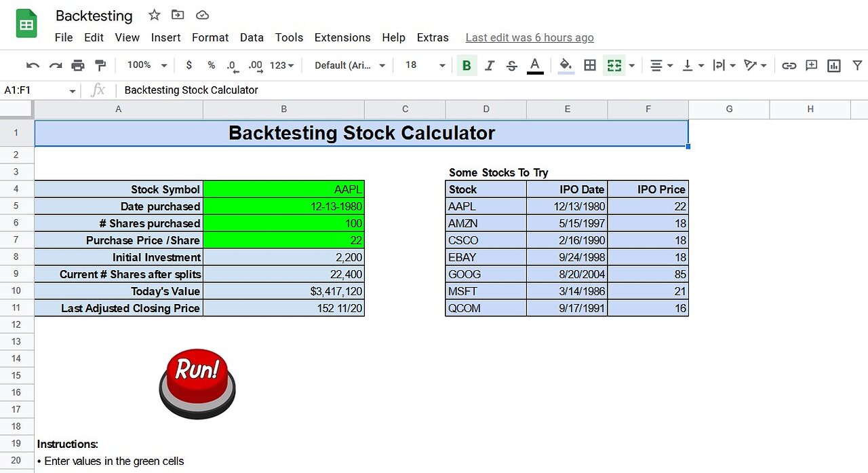This screenshot has width=868, height=473.
Task: Click the Undo icon
Action: (33, 65)
